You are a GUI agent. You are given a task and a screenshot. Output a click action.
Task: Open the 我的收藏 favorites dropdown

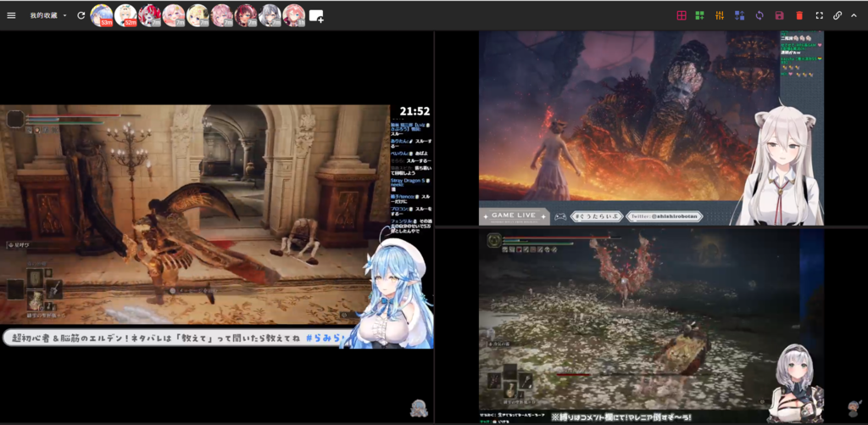pos(48,15)
